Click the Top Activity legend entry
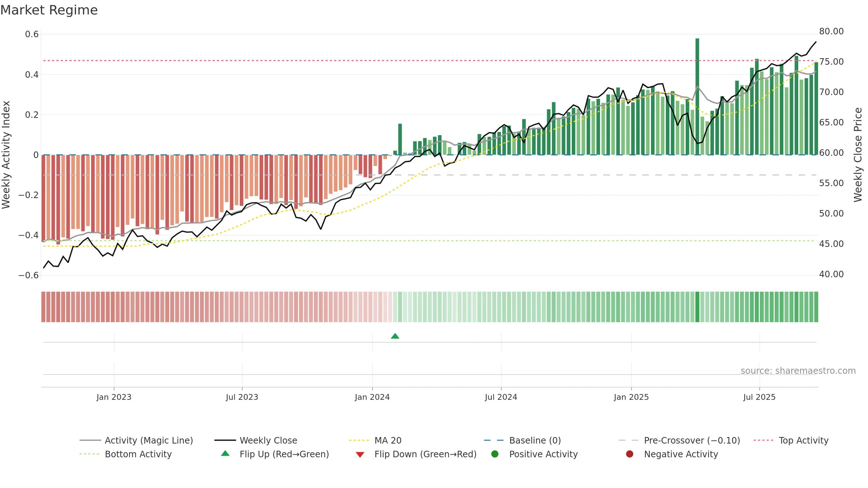The image size is (868, 488). (791, 440)
